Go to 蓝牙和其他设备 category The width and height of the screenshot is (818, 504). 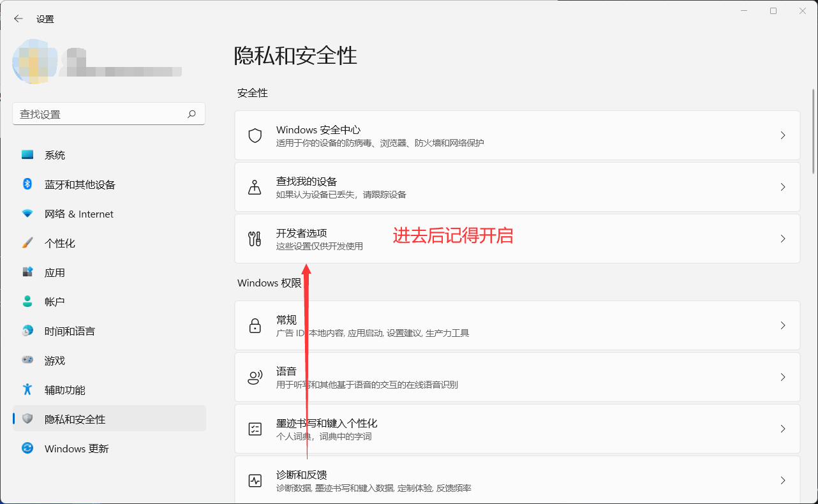click(109, 184)
